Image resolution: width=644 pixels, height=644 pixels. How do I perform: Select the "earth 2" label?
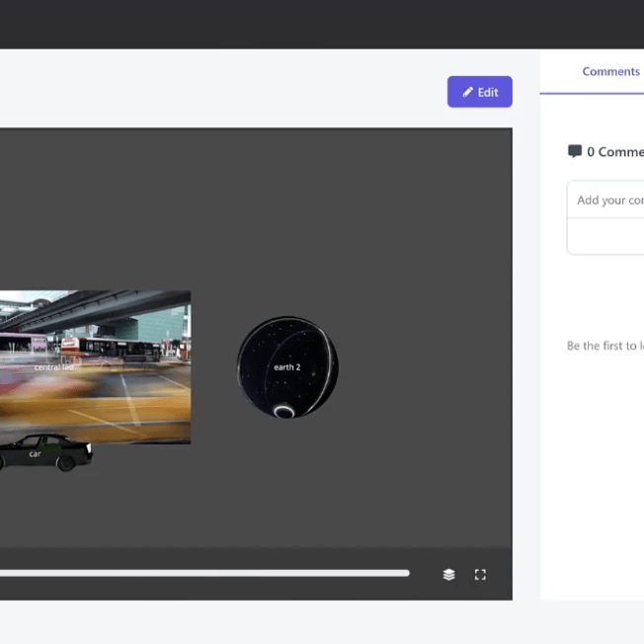coord(286,367)
